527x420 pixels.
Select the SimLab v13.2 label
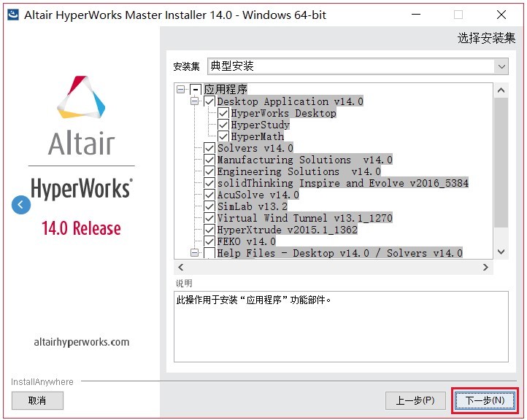click(252, 206)
